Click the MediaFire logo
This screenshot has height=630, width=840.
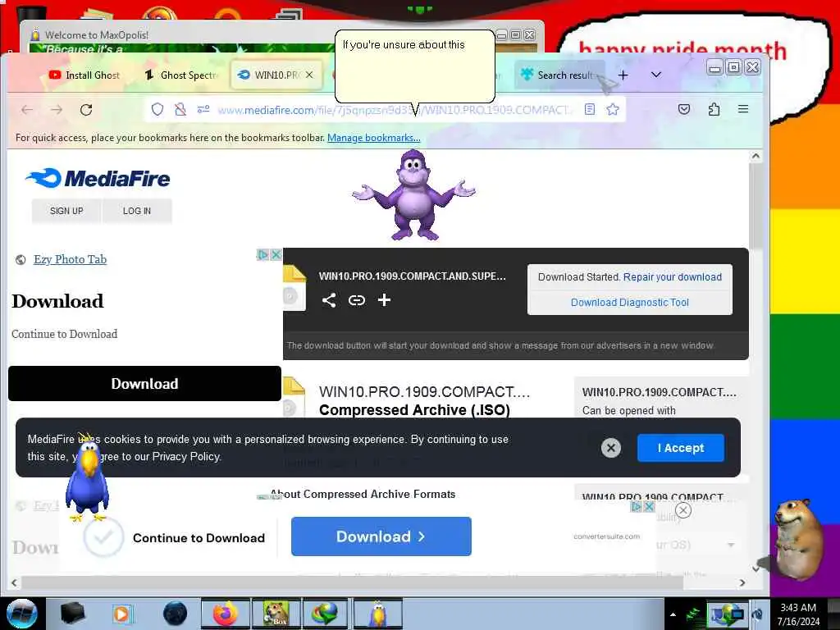98,178
